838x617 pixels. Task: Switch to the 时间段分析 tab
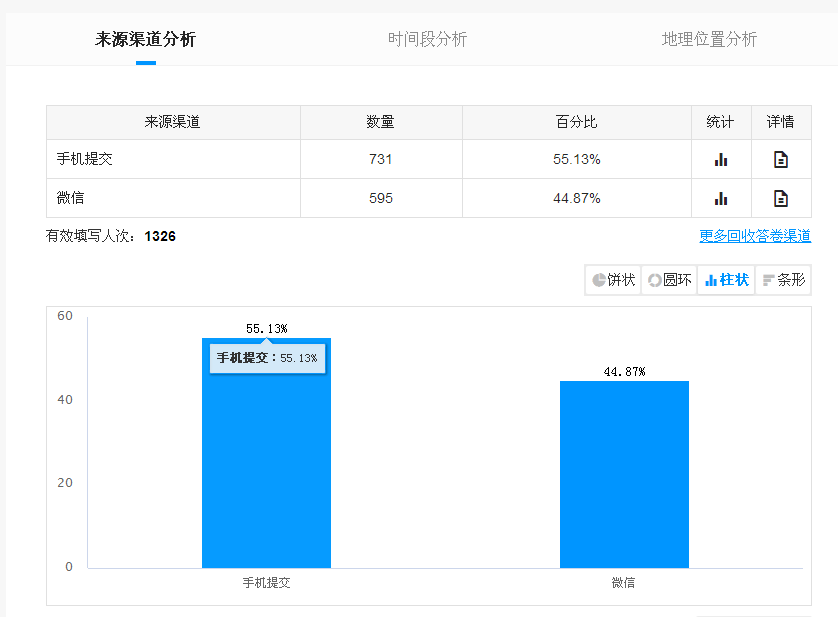point(427,39)
